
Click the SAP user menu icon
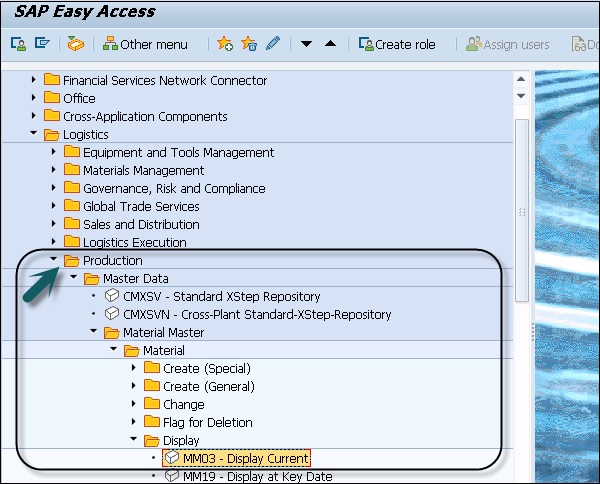(18, 44)
